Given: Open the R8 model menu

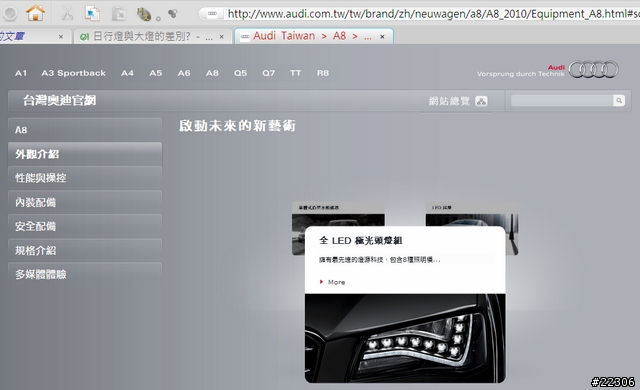Looking at the screenshot, I should coord(323,73).
